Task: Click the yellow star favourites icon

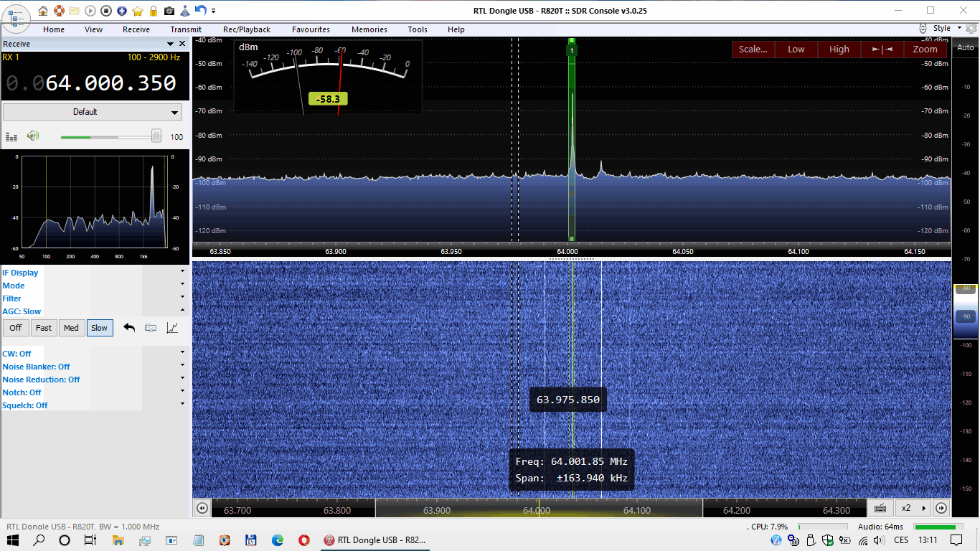Action: 138,11
